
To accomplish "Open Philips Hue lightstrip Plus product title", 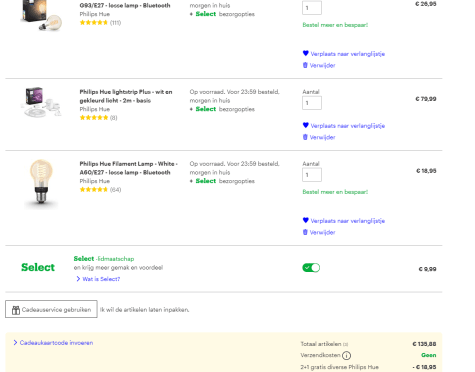I will pyautogui.click(x=126, y=96).
